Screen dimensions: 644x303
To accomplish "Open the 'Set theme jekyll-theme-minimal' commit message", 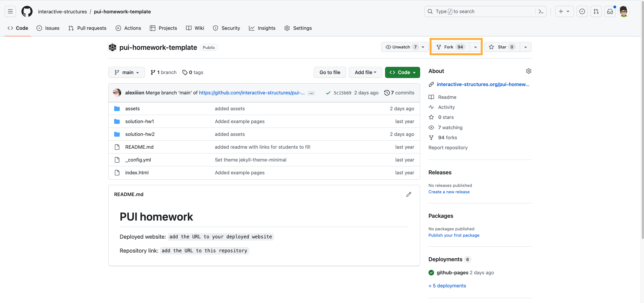I will 251,160.
